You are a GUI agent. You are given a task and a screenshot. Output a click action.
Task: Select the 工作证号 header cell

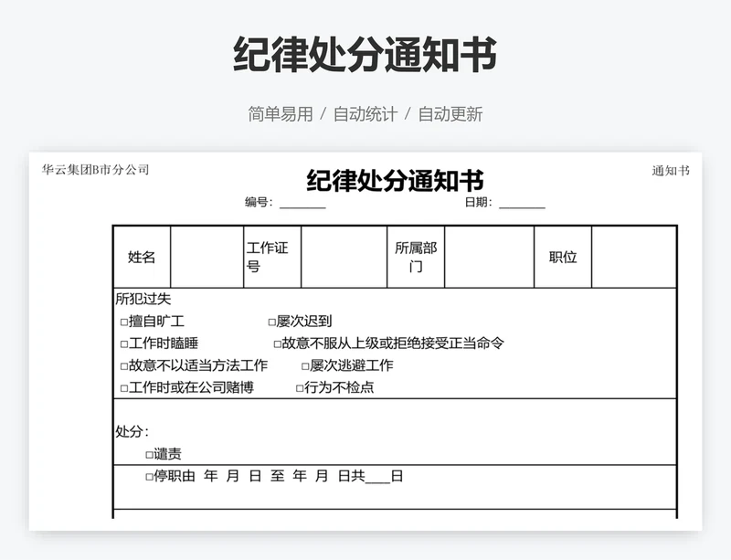point(272,257)
